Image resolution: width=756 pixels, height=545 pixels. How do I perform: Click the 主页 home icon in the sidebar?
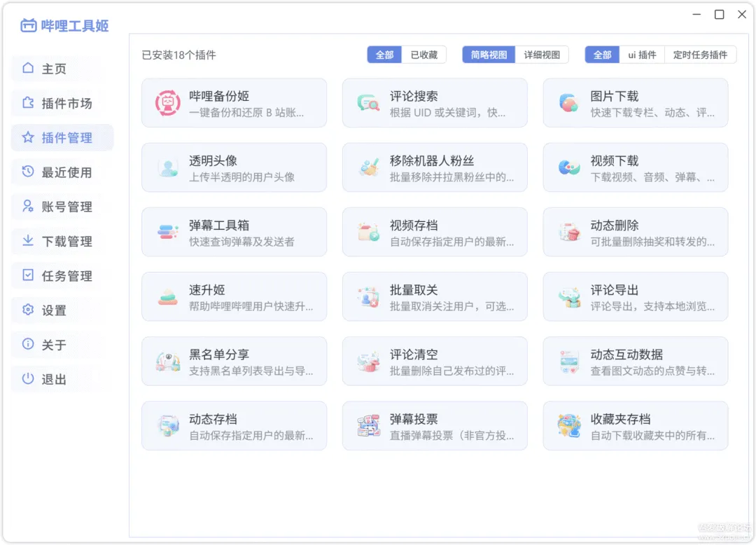(28, 68)
